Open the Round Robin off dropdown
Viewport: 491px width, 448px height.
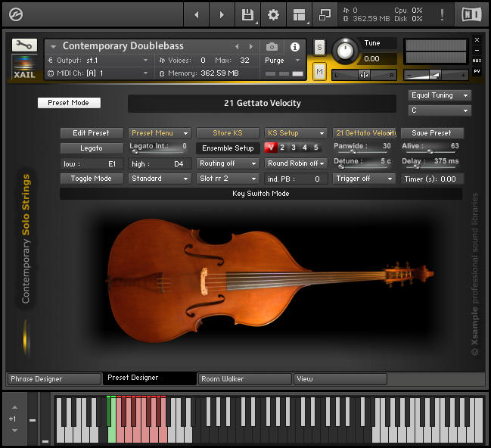[x=296, y=163]
